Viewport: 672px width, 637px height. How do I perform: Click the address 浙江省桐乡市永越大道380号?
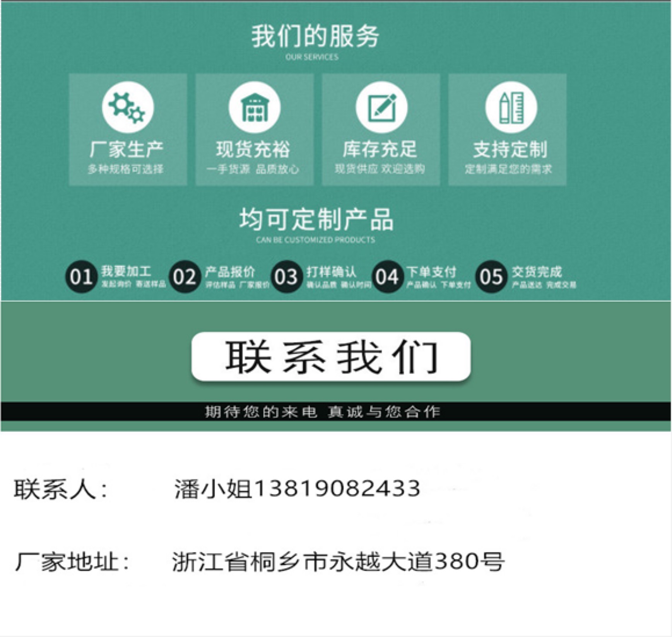(x=338, y=562)
